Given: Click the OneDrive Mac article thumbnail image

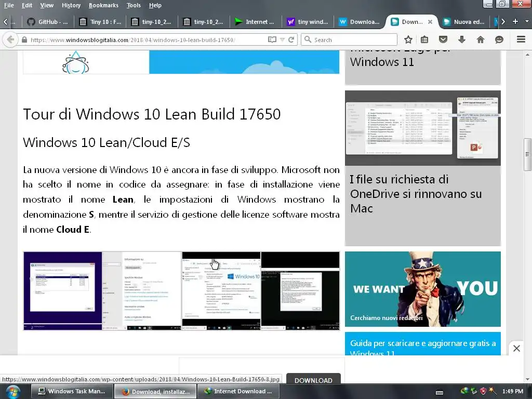Looking at the screenshot, I should [423, 128].
